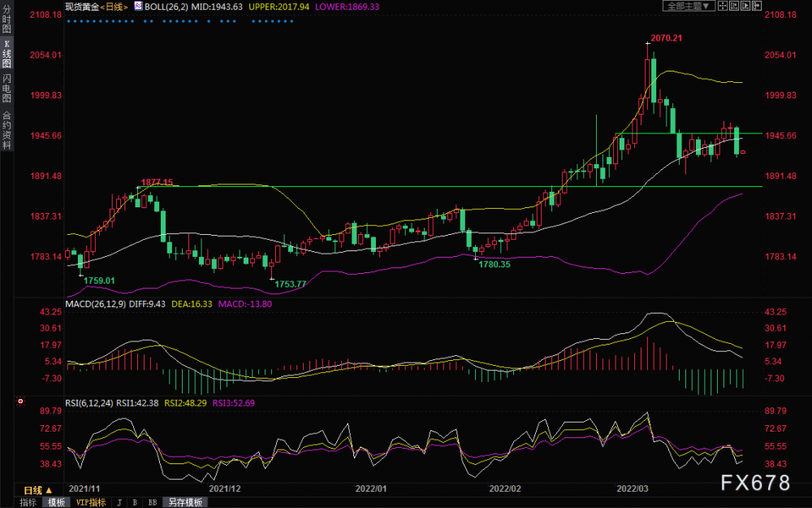Click the BOLL indicator icon beside label
Screen dimensions: 812x508
point(138,7)
